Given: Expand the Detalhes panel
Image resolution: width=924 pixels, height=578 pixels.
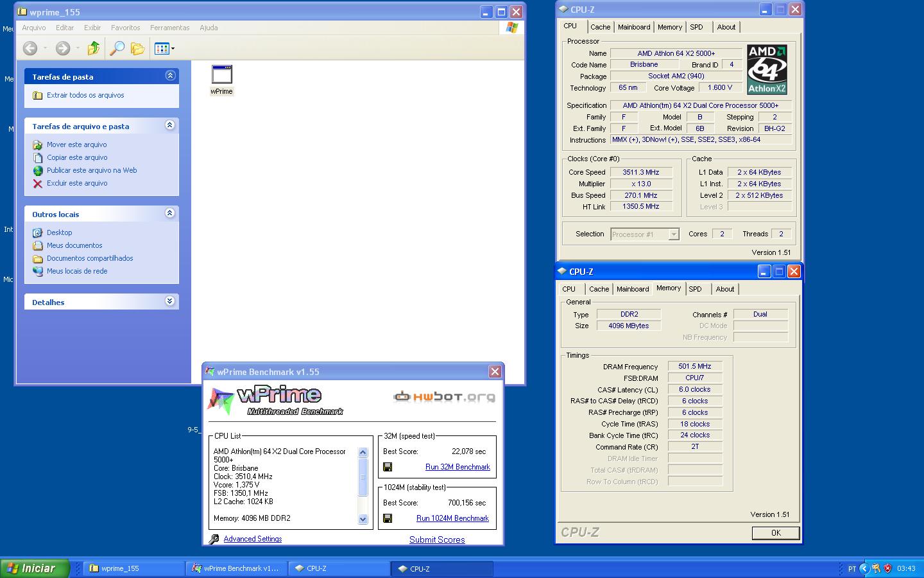Looking at the screenshot, I should click(x=170, y=301).
